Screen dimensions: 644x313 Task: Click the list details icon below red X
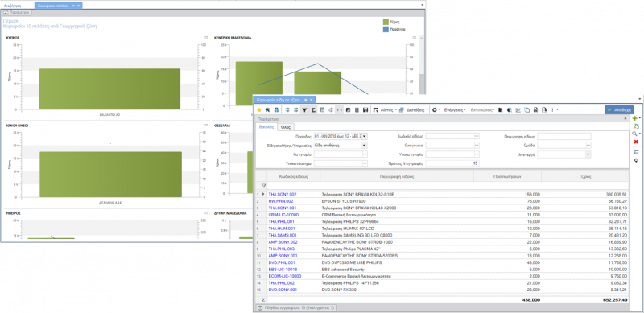pos(636,151)
